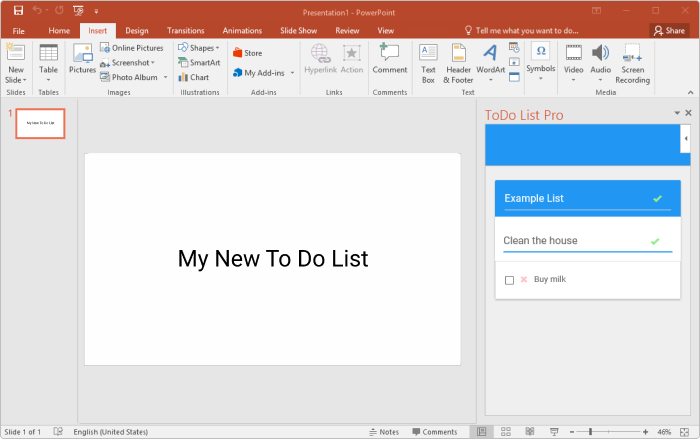This screenshot has width=700, height=439.
Task: Expand the Photo Album dropdown arrow
Action: 166,77
